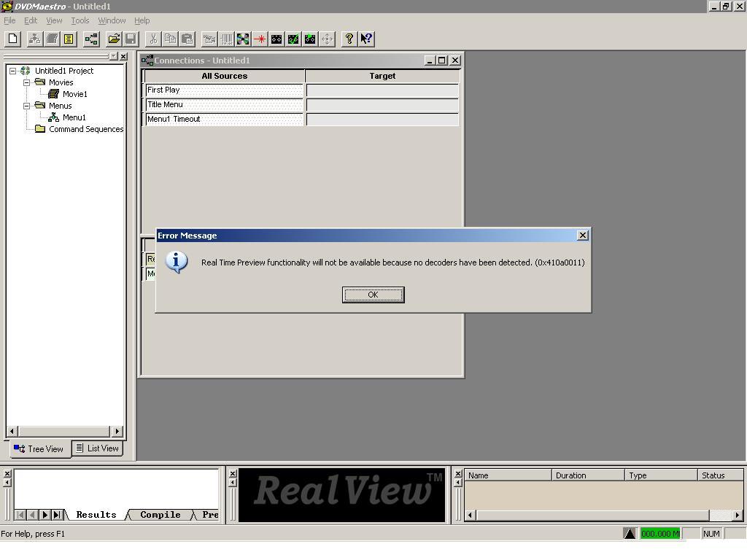Screen dimensions: 747x560
Task: Switch to Results tab
Action: [96, 515]
